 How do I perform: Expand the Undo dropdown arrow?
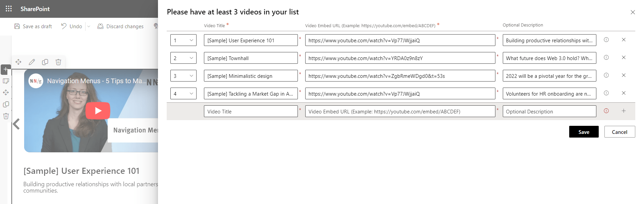click(x=89, y=26)
